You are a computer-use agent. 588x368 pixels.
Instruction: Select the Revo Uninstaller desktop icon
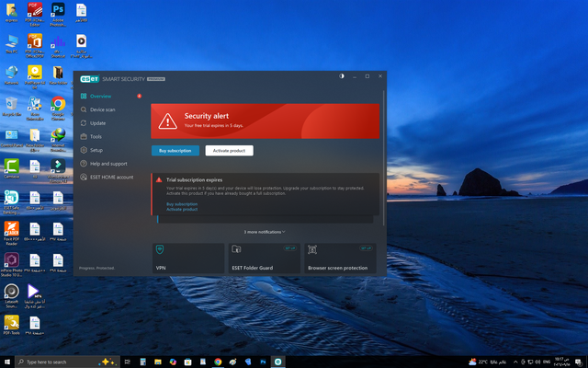click(x=35, y=109)
